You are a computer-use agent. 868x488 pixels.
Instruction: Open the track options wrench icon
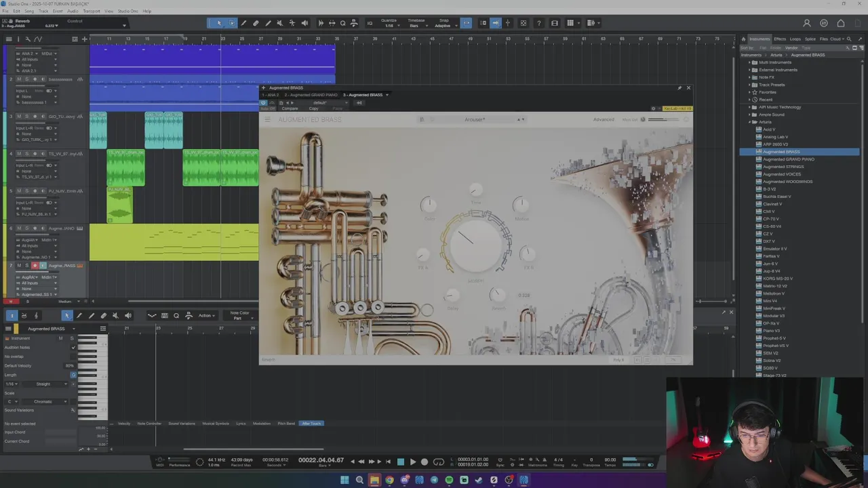tap(27, 39)
